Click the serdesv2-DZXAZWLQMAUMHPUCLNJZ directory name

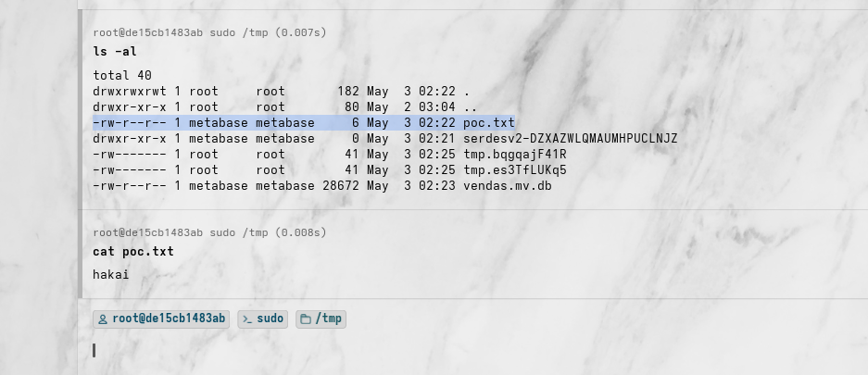(x=571, y=138)
